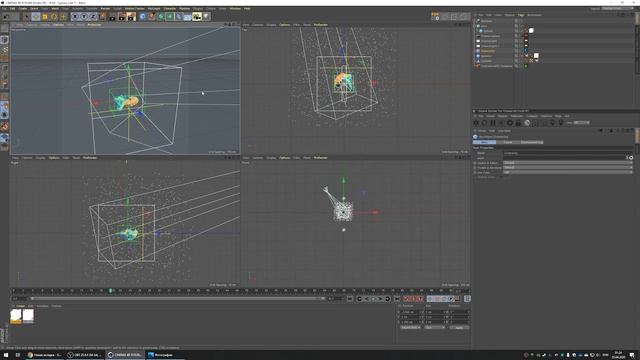Open the Window menu

coord(235,9)
